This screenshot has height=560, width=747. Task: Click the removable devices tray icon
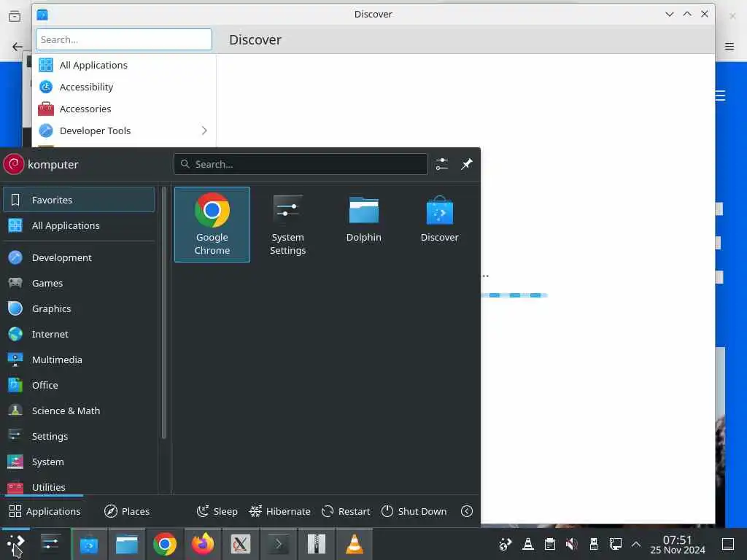pos(594,544)
